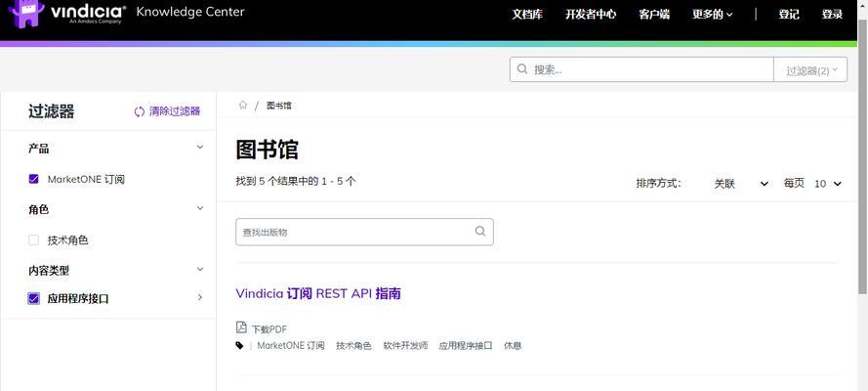
Task: Click the refresh icon beside 清除过滤器
Action: pyautogui.click(x=140, y=111)
